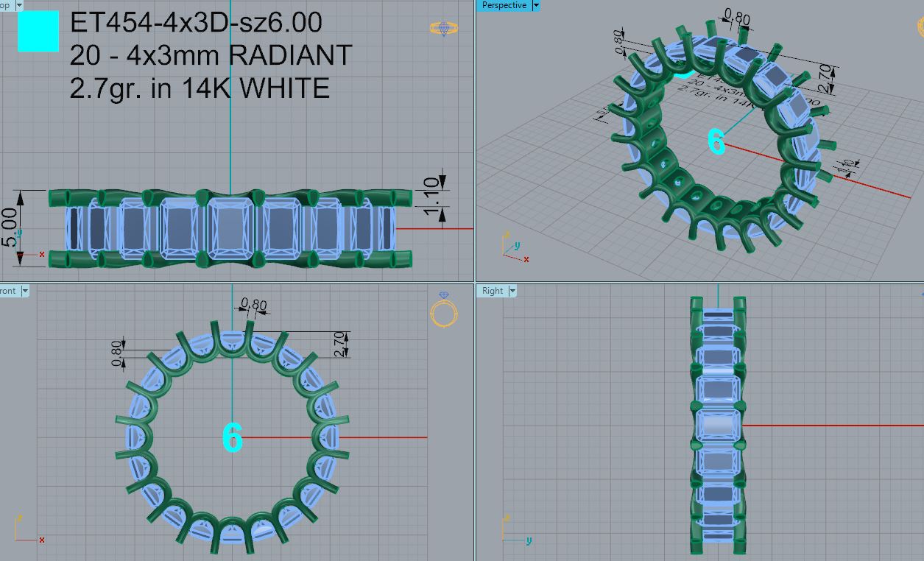Activate the Front viewport title label
This screenshot has width=924, height=561.
(x=9, y=291)
